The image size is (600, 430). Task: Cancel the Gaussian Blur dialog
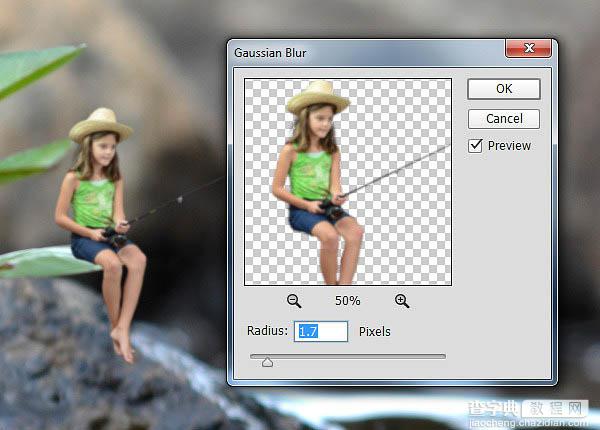(504, 119)
